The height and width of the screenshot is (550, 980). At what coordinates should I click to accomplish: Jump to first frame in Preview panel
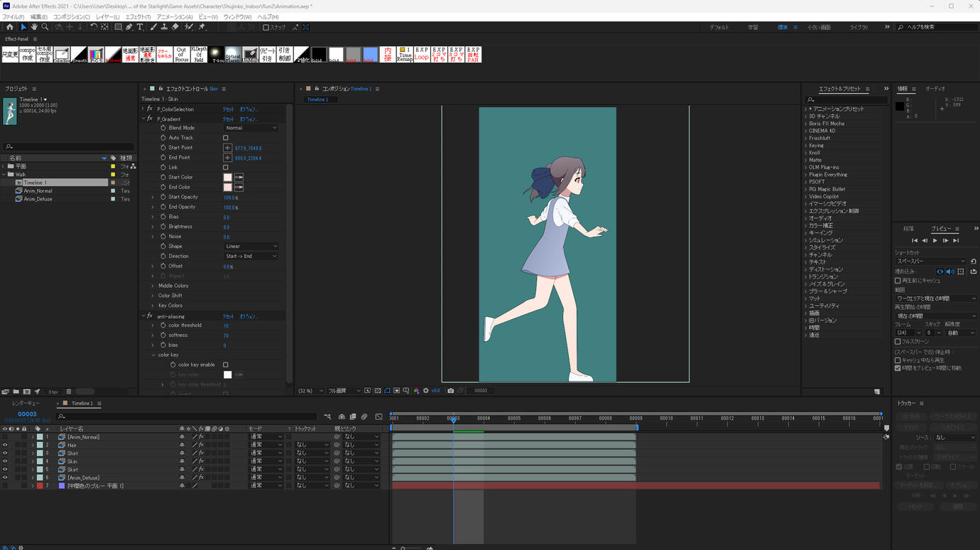tap(915, 241)
